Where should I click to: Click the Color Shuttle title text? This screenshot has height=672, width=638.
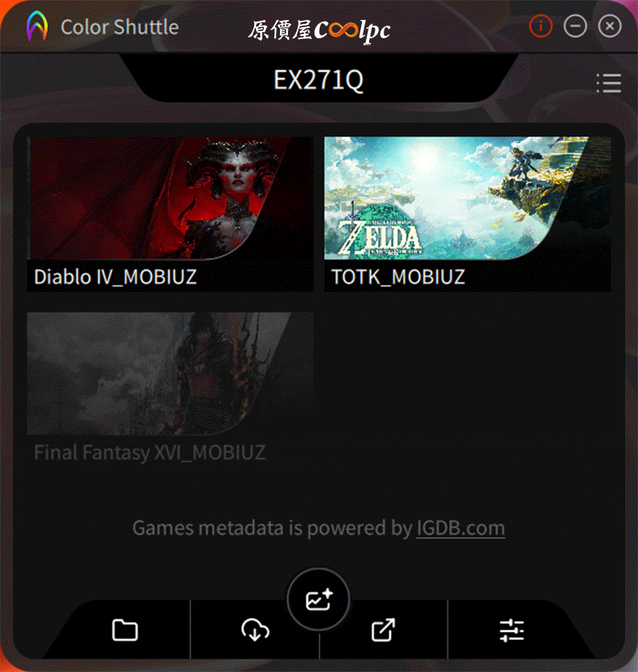click(120, 27)
